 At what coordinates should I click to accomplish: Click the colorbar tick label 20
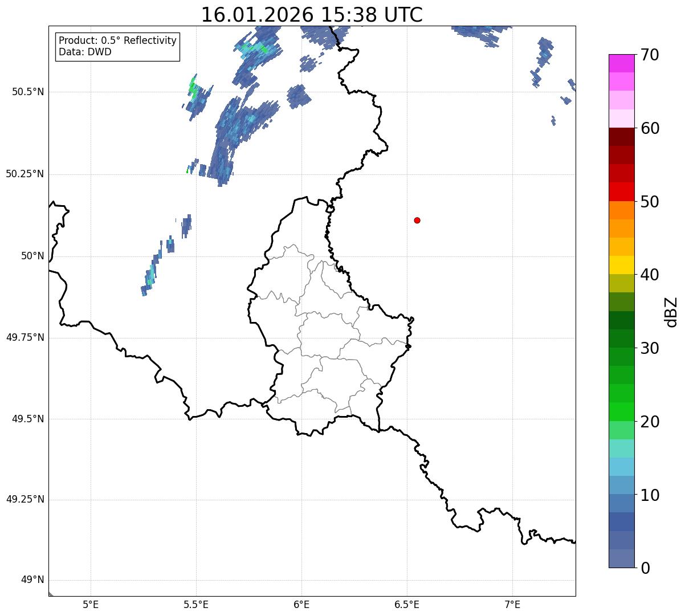(x=650, y=422)
